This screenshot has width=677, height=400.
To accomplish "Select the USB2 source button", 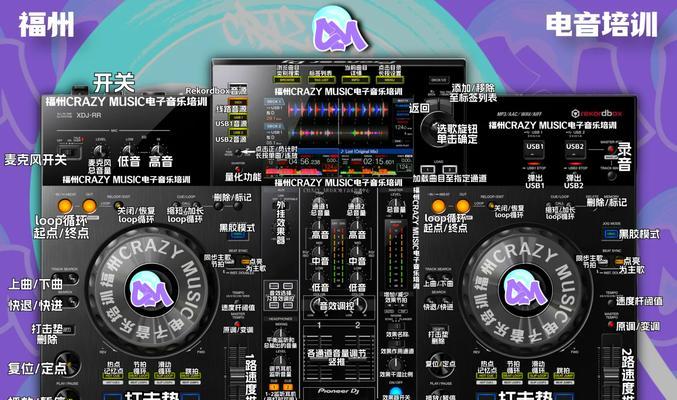I will coord(237,132).
